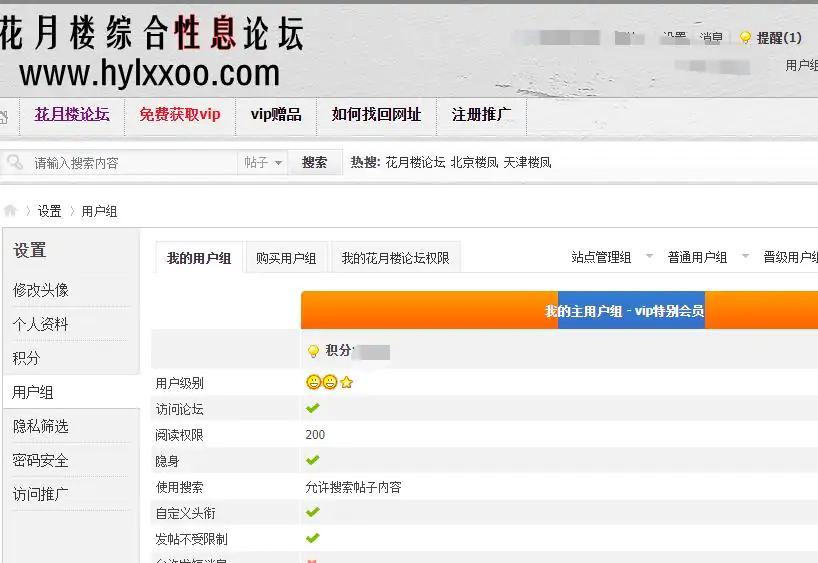Click hot search link 花月楼论坛

click(x=415, y=163)
